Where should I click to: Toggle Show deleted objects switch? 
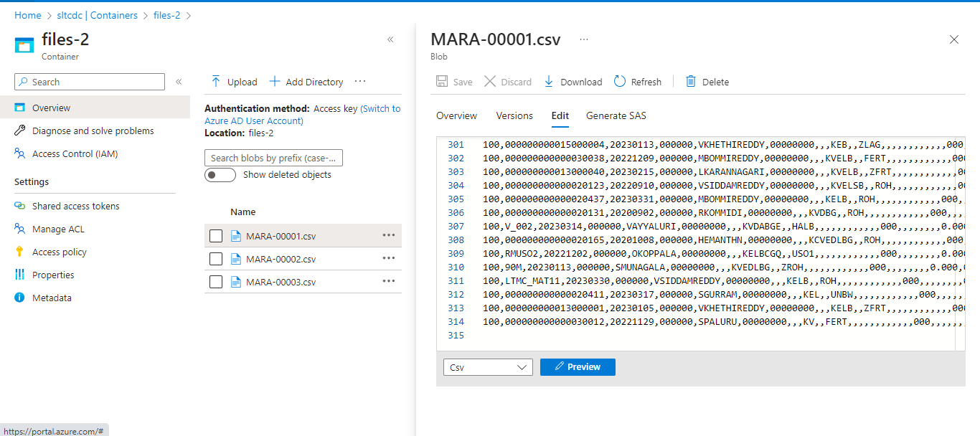[x=220, y=175]
